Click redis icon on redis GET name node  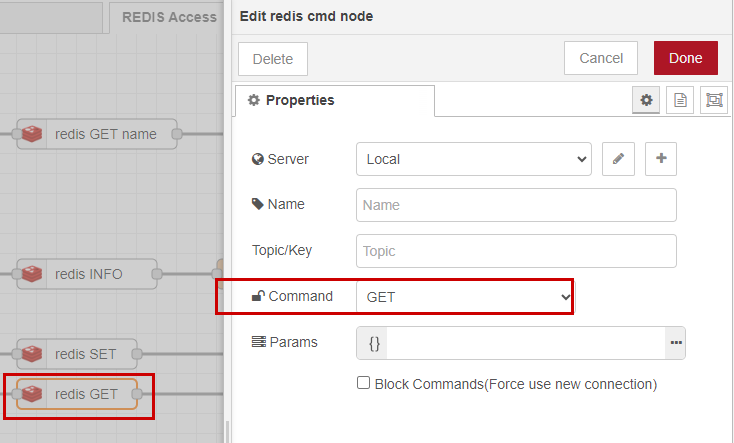point(32,134)
